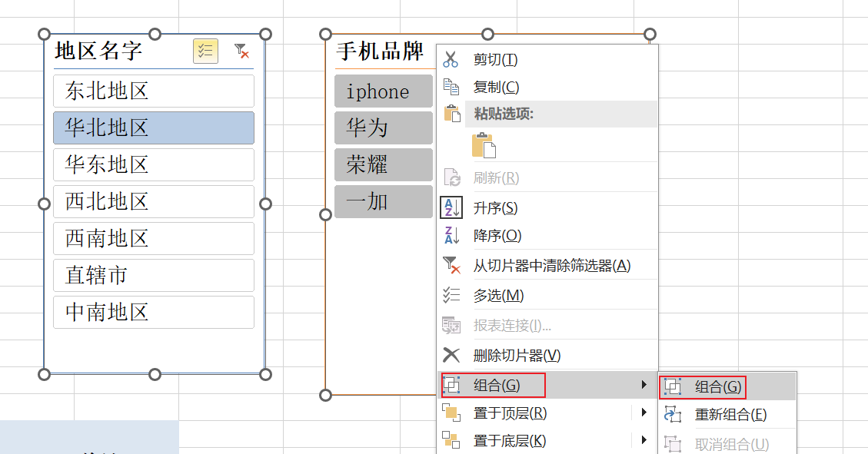This screenshot has height=454, width=868.
Task: Click the 降序(O) Z-A sort icon
Action: click(x=452, y=236)
